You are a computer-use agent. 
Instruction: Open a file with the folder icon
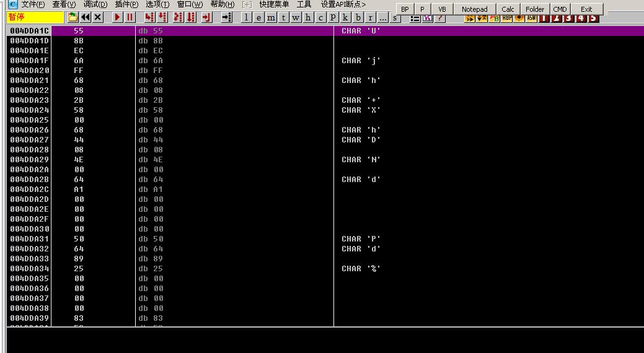[73, 17]
